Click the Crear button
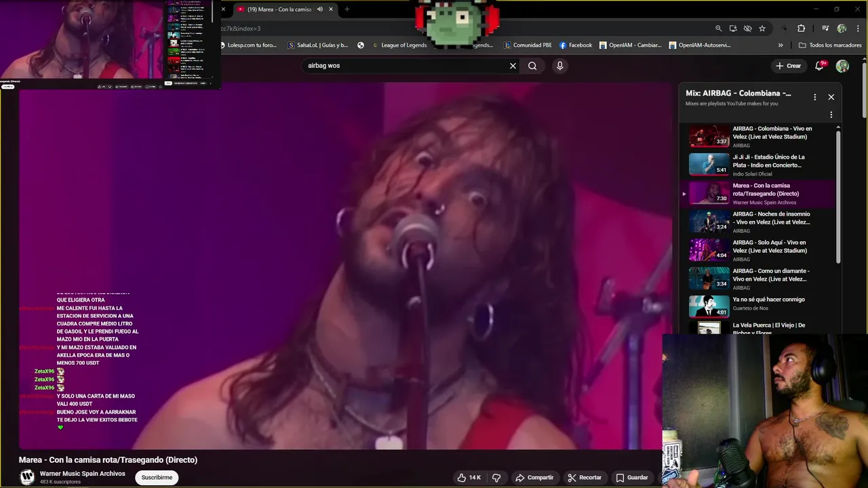Screen dimensions: 868x488 tap(788, 66)
